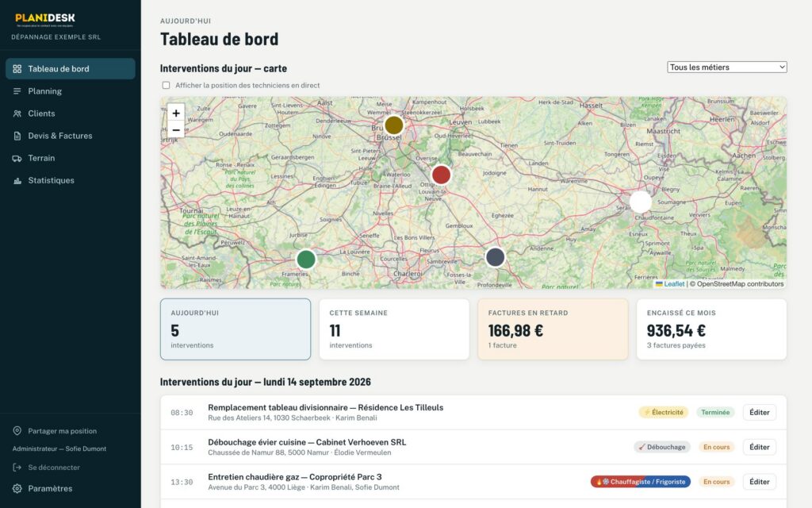Click address Chaussée de Namur 88 line
The image size is (812, 508).
tap(299, 452)
